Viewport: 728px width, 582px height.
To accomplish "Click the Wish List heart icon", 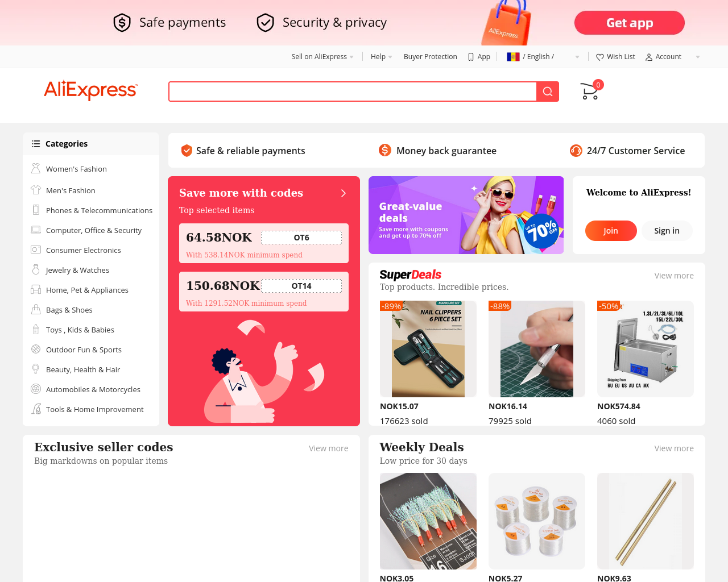I will coord(600,57).
